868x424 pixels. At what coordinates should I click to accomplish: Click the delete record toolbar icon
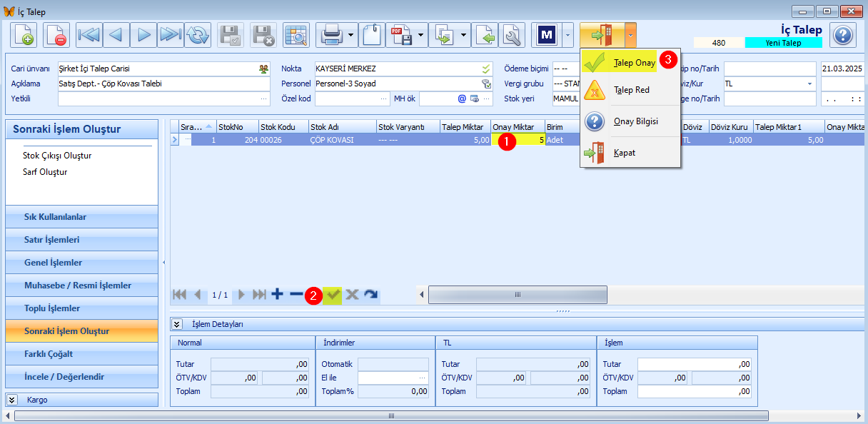pyautogui.click(x=56, y=34)
